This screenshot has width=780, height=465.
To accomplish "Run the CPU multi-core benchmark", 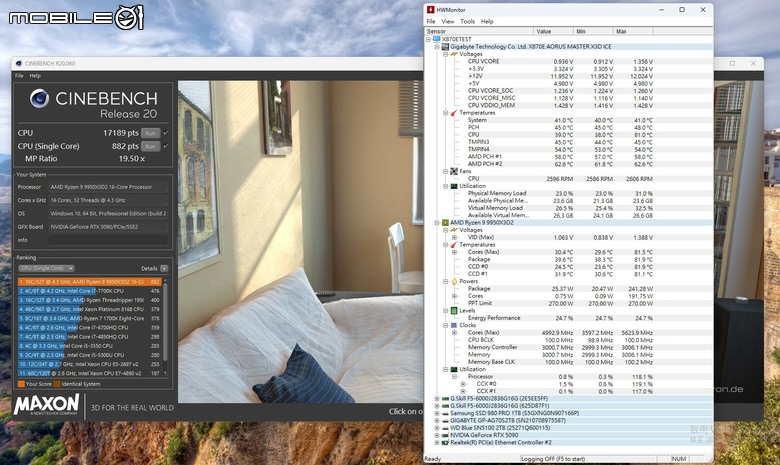I will coord(150,133).
